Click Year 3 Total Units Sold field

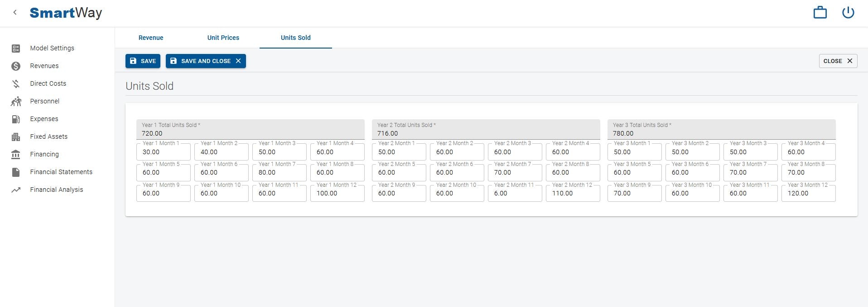pos(722,129)
